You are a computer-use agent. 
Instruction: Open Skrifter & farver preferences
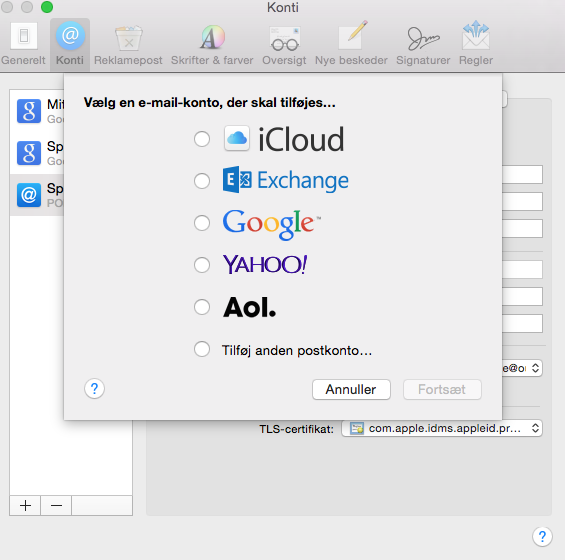(212, 44)
